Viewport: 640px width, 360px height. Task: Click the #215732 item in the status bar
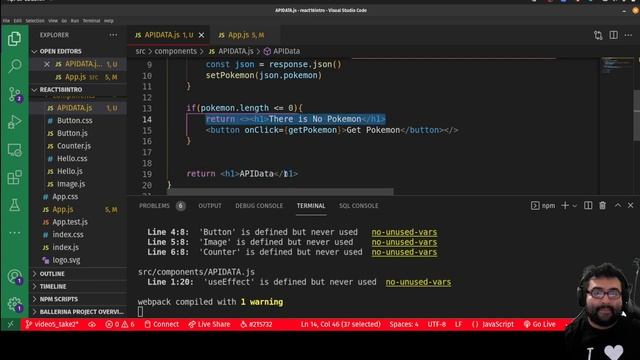click(x=256, y=324)
